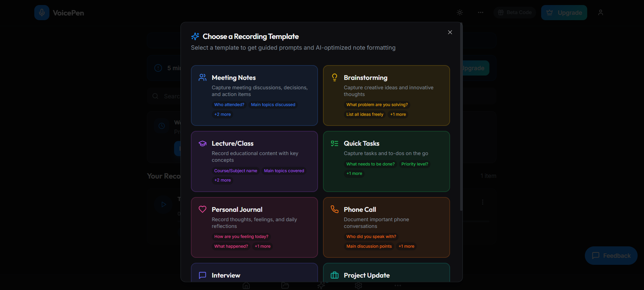The image size is (644, 290).
Task: Click the Upgrade button in the header
Action: [x=564, y=13]
